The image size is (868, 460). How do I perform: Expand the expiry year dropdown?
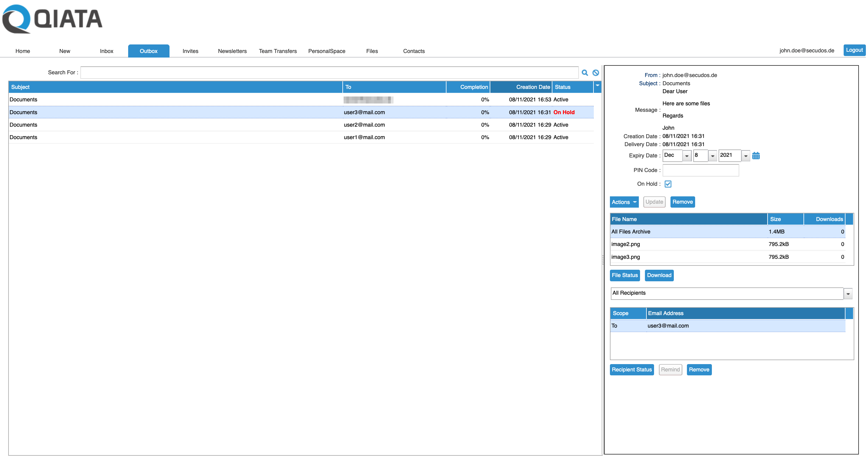(x=745, y=156)
